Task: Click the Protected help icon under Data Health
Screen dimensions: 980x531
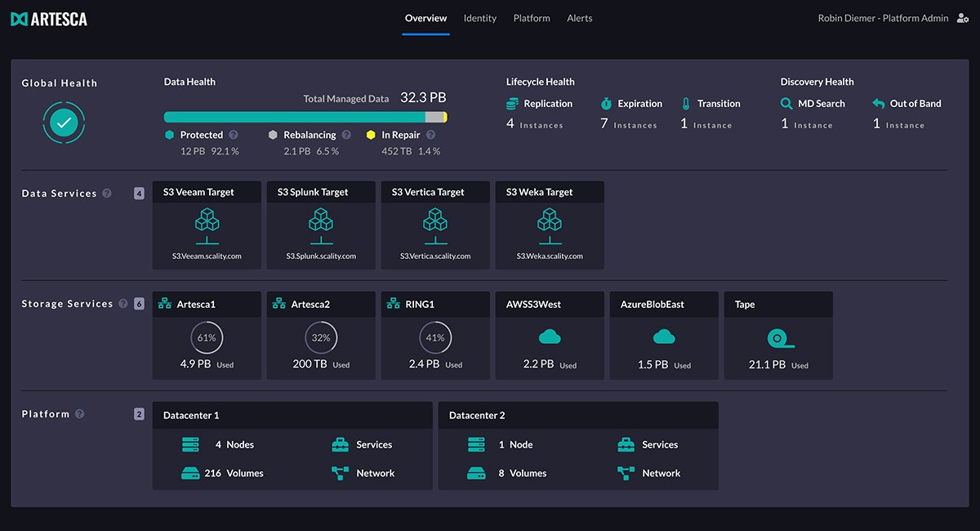Action: [x=234, y=135]
